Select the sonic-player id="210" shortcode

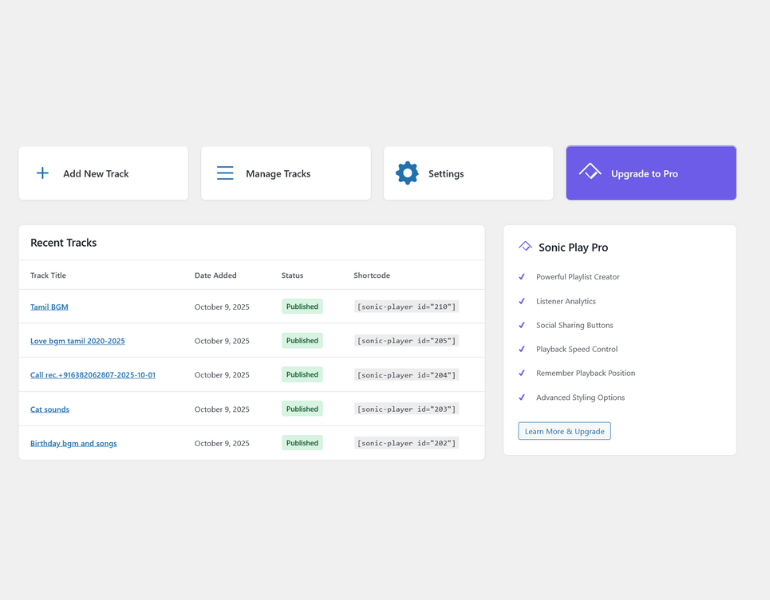[x=406, y=307]
